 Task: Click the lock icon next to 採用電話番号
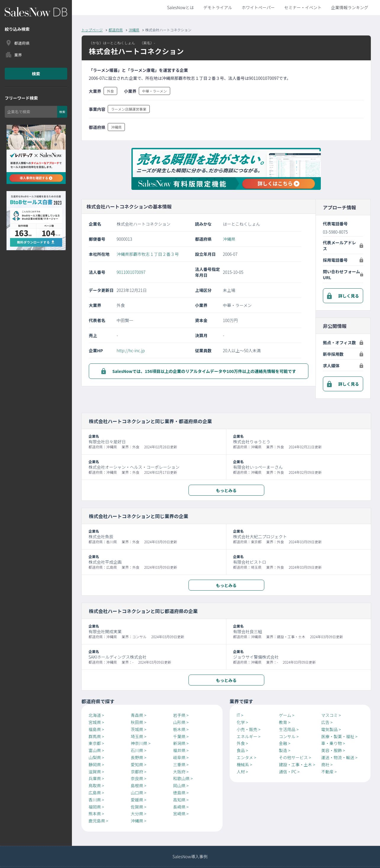pos(361,260)
